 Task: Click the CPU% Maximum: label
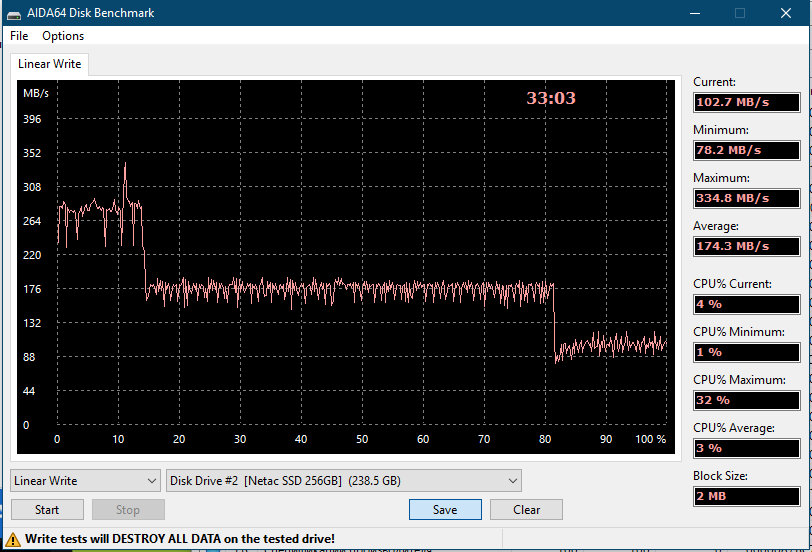coord(739,380)
